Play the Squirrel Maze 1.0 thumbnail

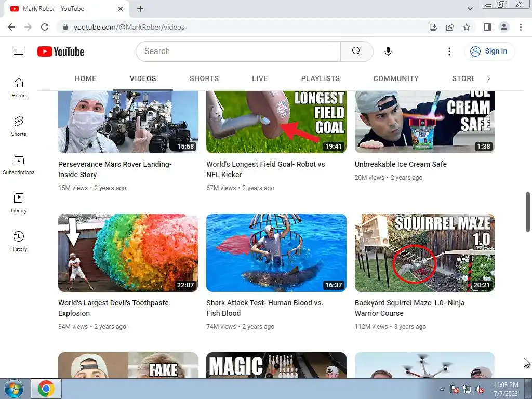coord(424,252)
